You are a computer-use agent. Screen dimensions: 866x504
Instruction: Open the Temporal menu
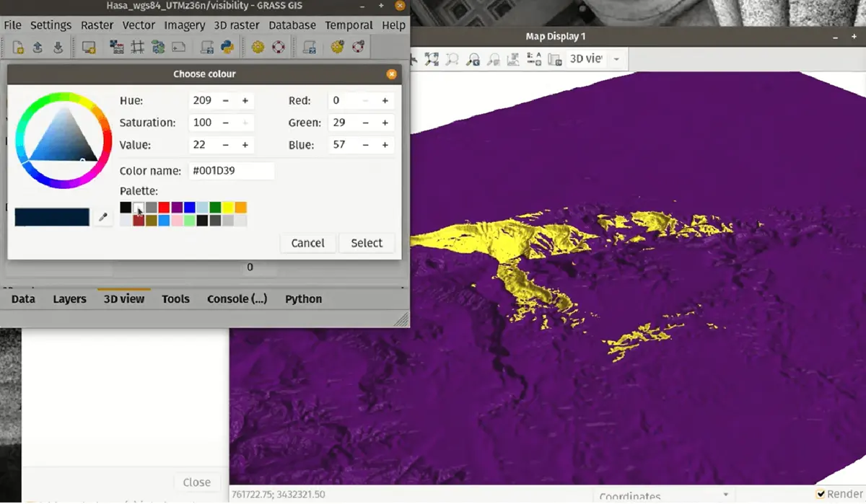349,25
